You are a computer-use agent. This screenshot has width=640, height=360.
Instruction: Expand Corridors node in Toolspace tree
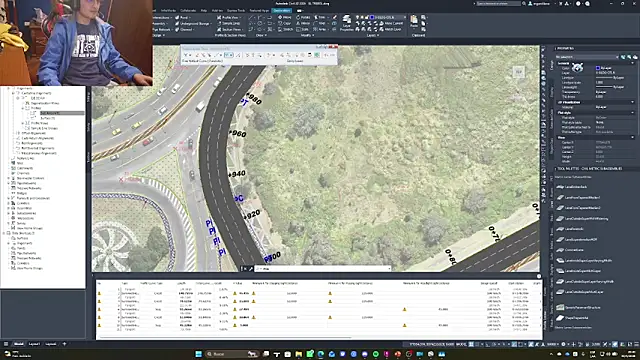[x=9, y=203]
